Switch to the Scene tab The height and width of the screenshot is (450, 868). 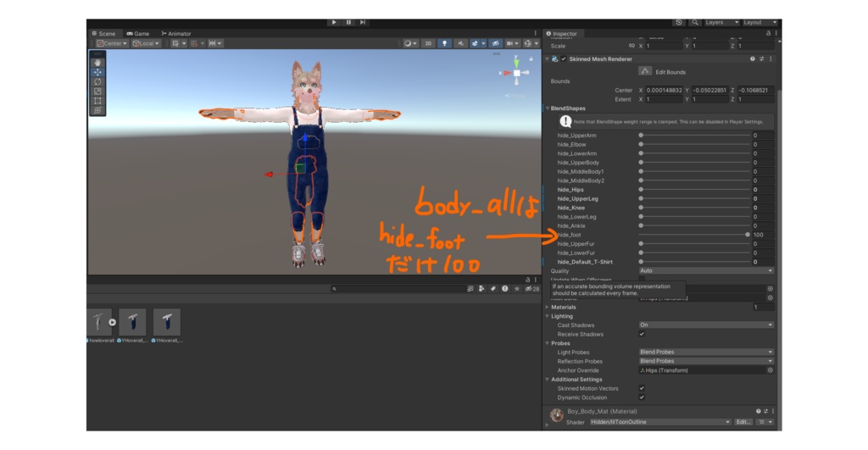coord(104,33)
